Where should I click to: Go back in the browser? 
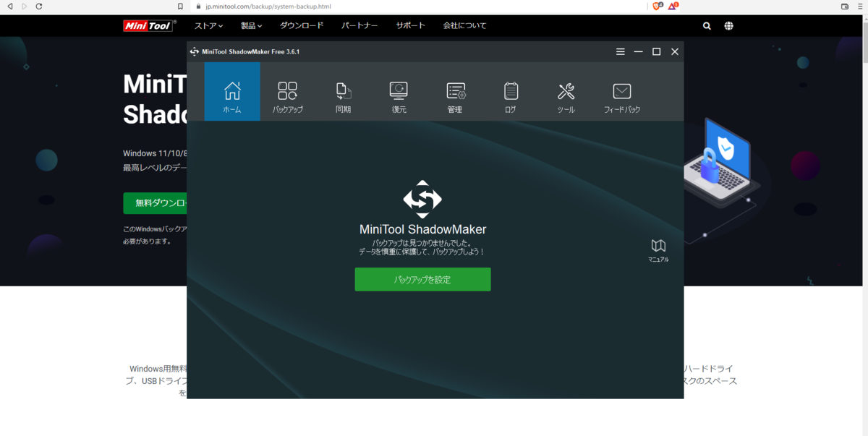point(10,6)
